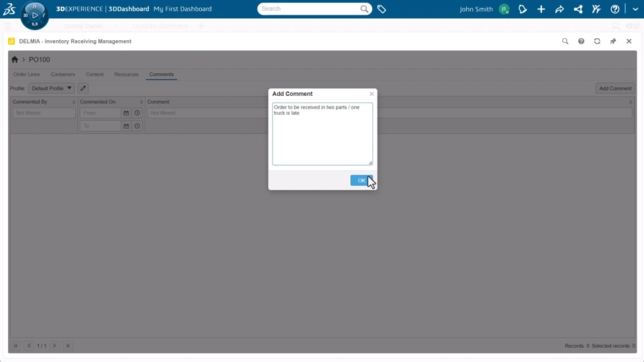Click the Dassault Systèmes logo
644x362 pixels.
(9, 9)
